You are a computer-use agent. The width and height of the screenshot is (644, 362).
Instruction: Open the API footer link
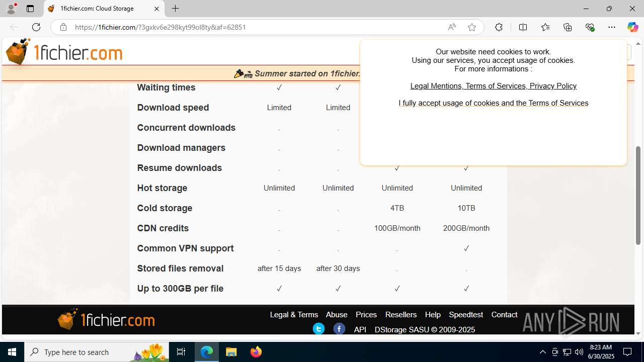pyautogui.click(x=360, y=329)
